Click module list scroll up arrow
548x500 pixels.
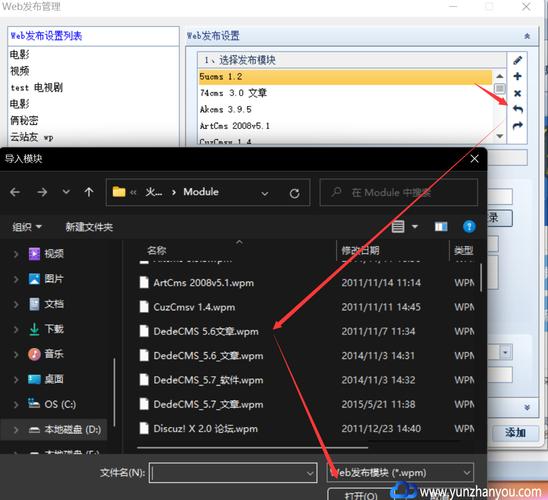coord(500,76)
